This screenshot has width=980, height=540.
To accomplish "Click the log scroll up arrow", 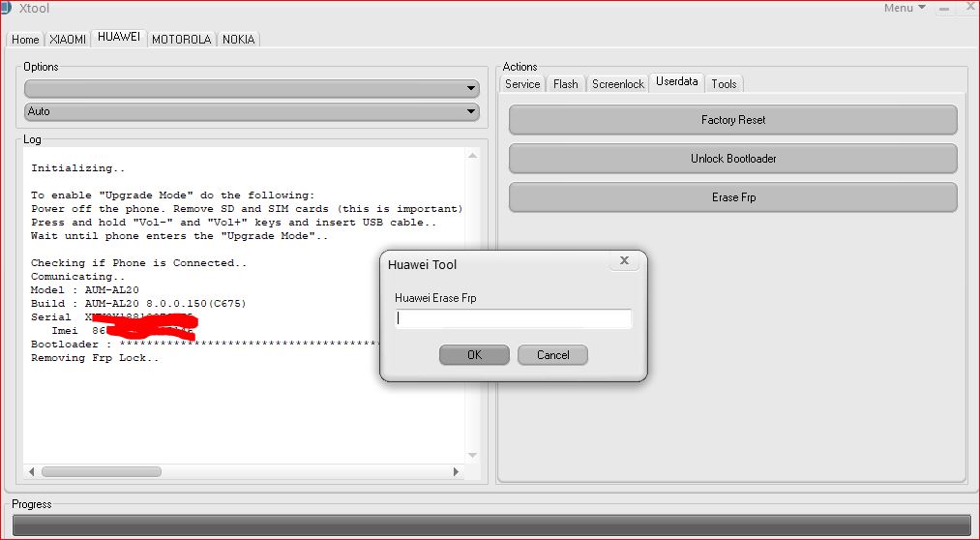I will point(472,156).
